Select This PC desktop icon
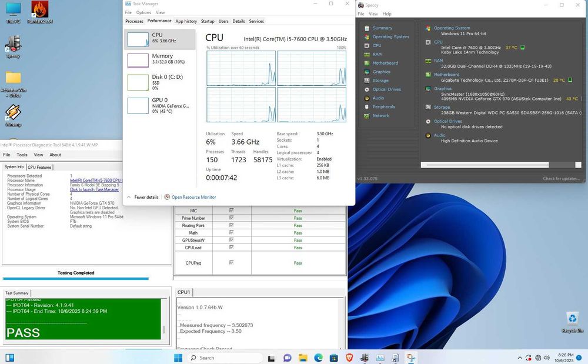The height and width of the screenshot is (364, 588). (13, 13)
